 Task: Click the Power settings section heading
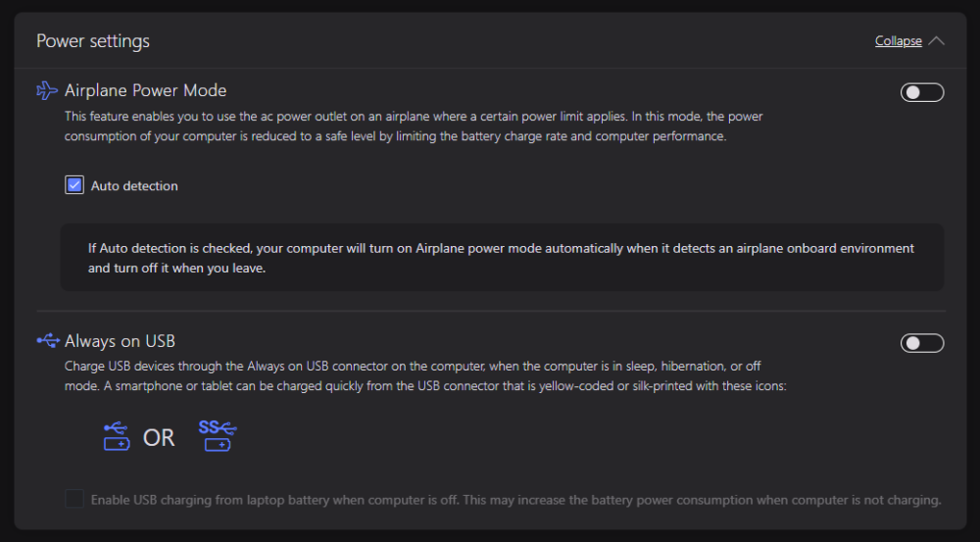pos(93,41)
